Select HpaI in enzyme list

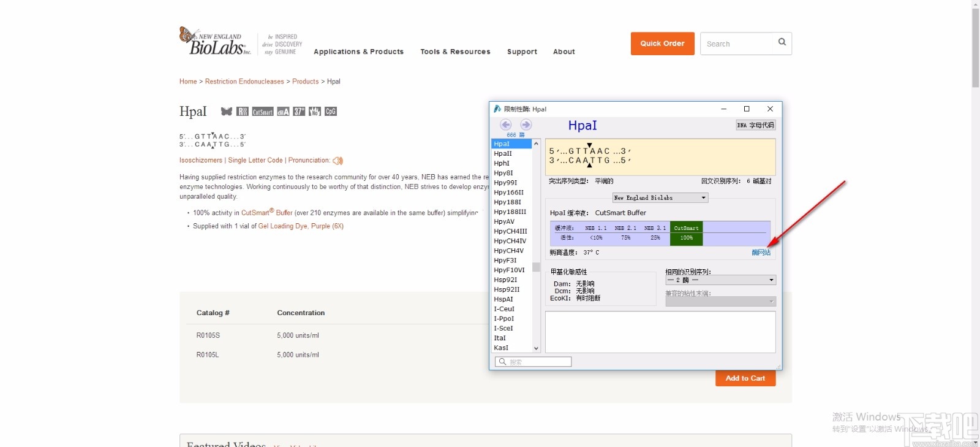[x=511, y=144]
